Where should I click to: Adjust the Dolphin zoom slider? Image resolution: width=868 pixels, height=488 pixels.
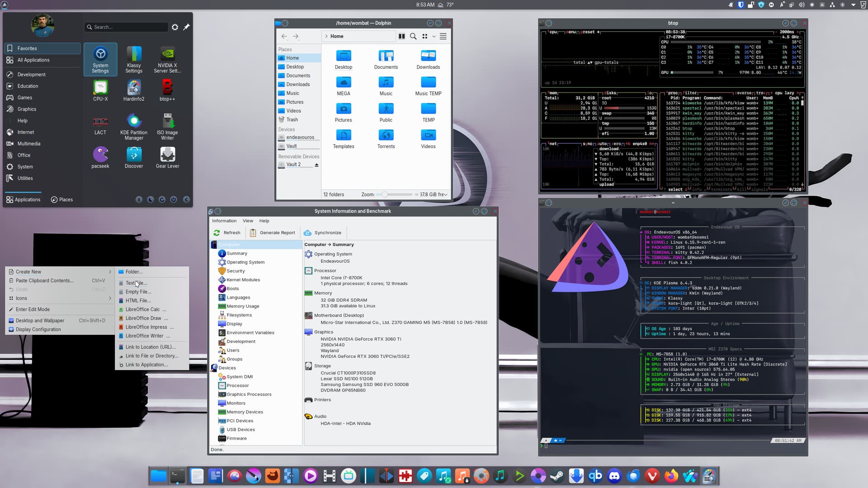385,195
